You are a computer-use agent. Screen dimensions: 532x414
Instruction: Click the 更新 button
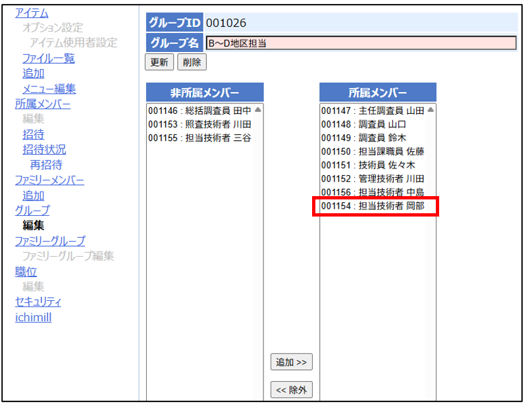click(159, 63)
